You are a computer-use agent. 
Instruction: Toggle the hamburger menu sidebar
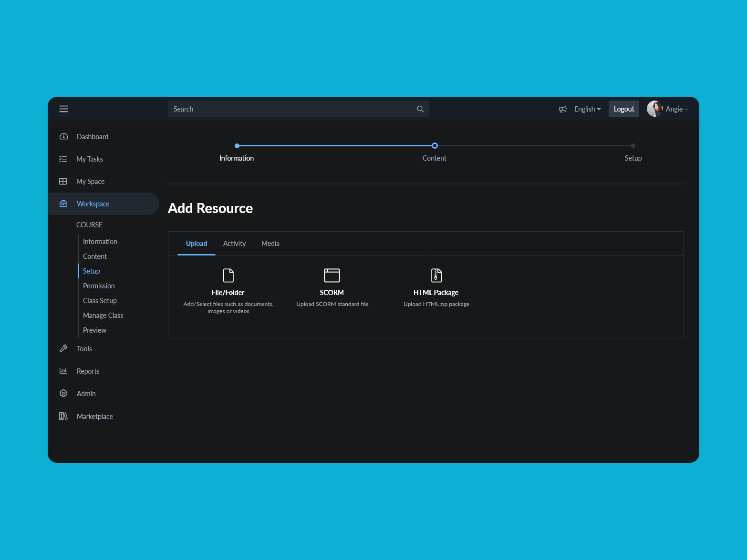pyautogui.click(x=63, y=109)
